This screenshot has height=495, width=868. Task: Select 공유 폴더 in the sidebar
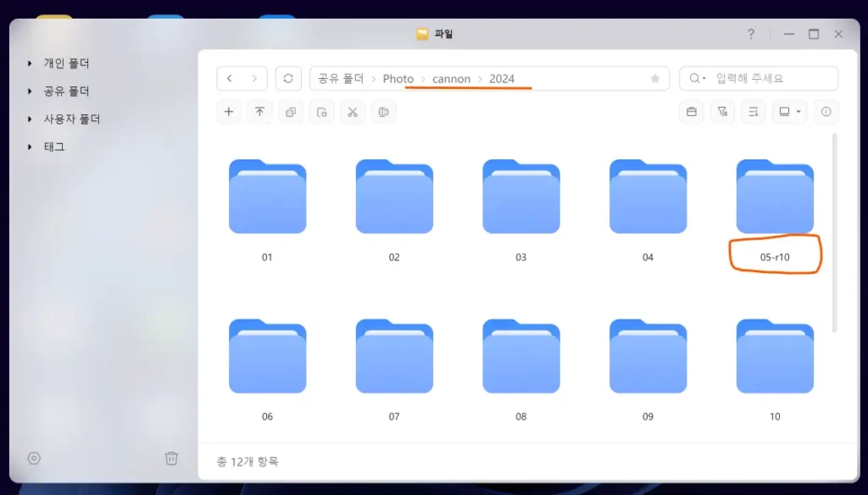(x=66, y=92)
